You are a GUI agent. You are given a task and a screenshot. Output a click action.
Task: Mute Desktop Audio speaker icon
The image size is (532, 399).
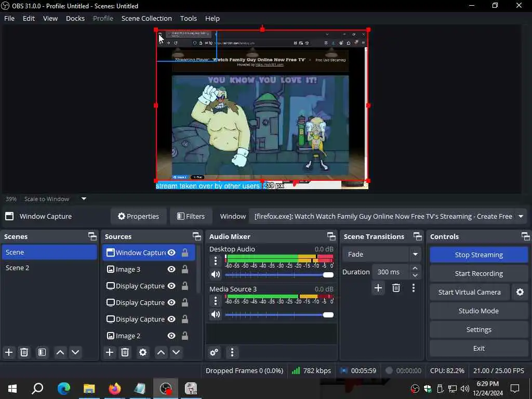click(216, 274)
